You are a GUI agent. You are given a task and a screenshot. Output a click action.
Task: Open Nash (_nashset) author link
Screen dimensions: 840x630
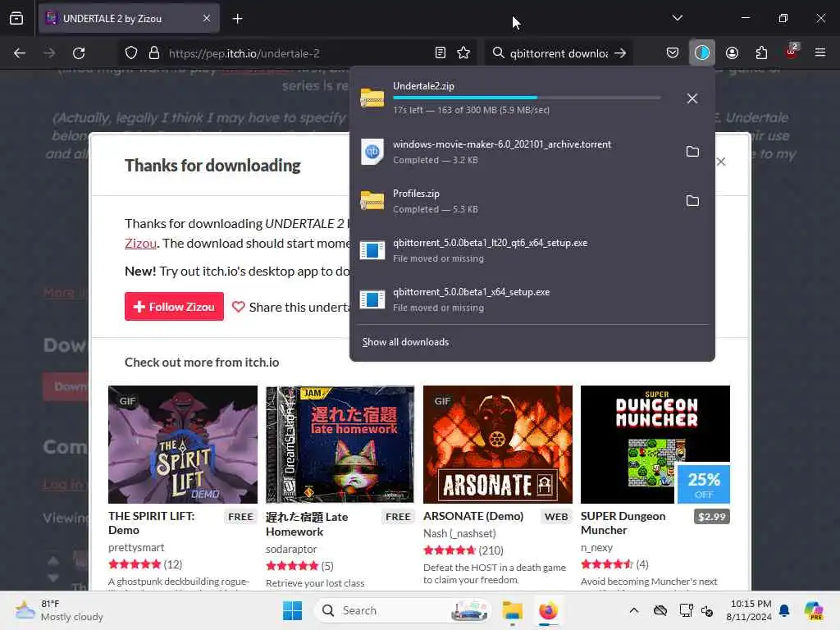[x=459, y=533]
